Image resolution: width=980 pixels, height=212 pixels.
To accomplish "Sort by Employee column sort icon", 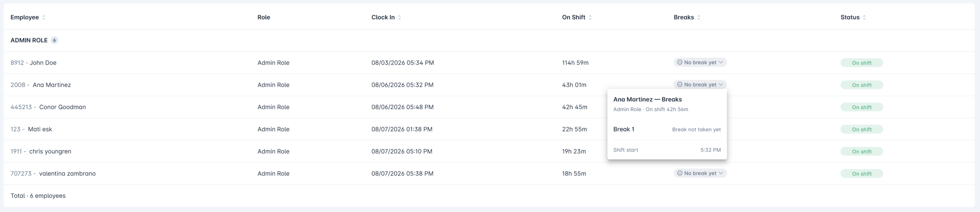I will tap(44, 18).
